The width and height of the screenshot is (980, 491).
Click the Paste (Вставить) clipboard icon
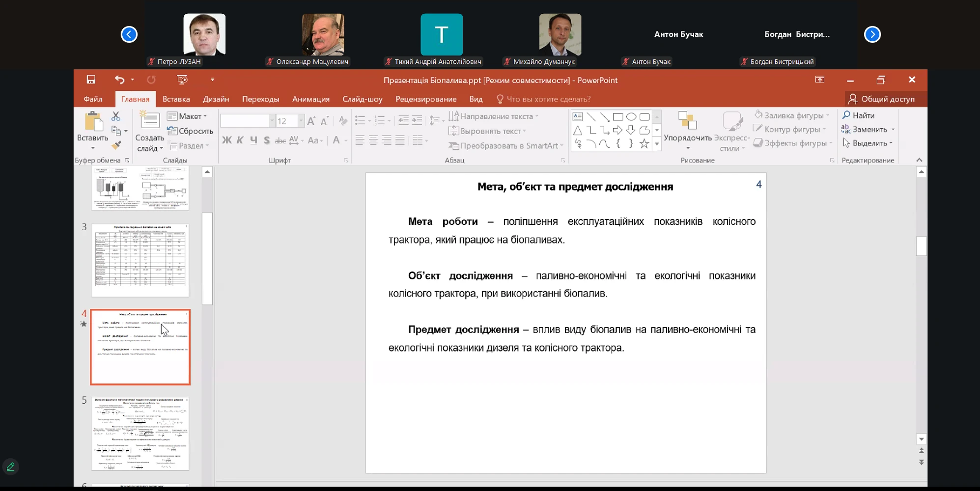tap(92, 121)
